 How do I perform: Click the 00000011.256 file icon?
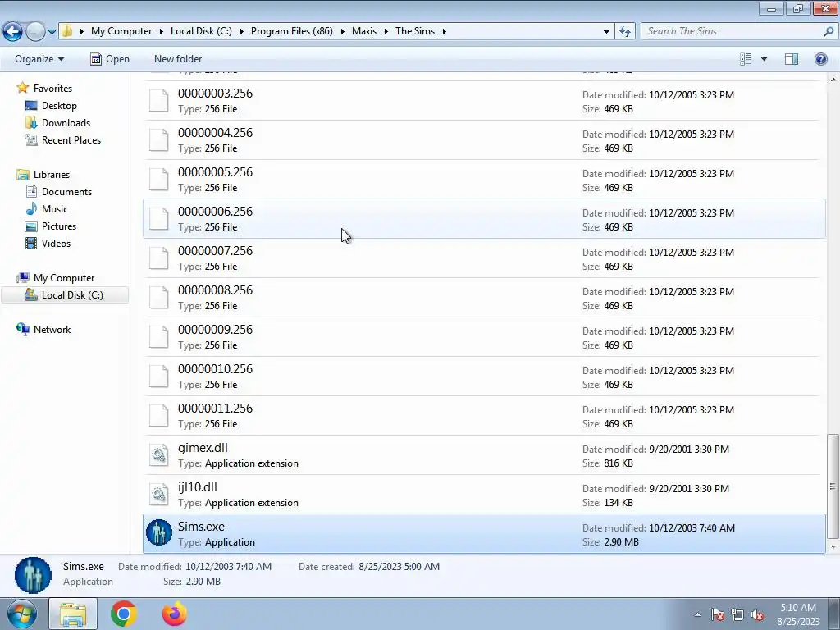coord(158,416)
